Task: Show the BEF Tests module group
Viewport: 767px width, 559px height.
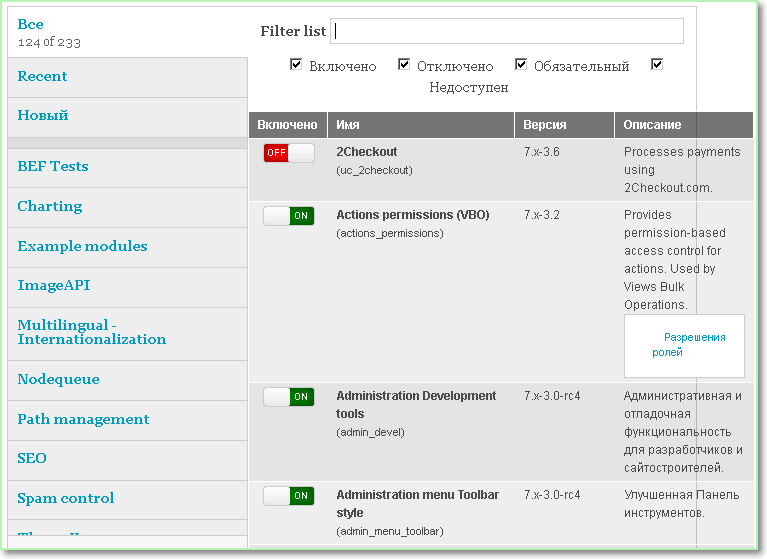Action: [x=53, y=167]
